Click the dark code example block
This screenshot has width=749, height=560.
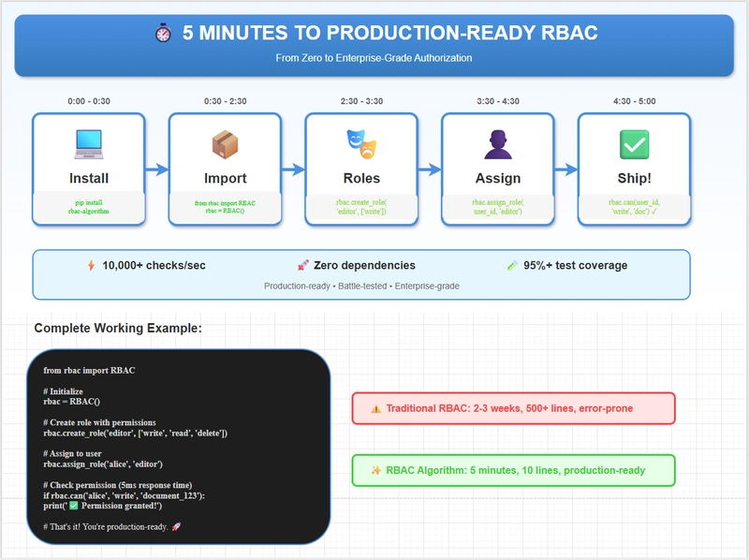tap(179, 447)
